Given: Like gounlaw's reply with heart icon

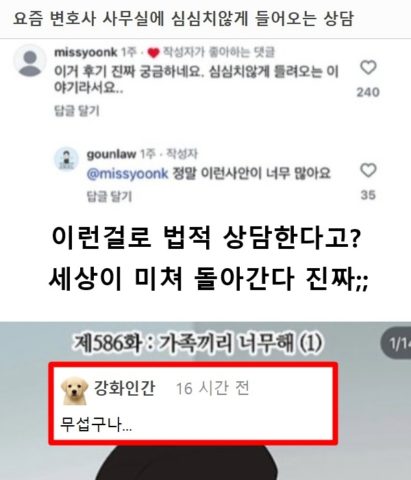Looking at the screenshot, I should click(368, 170).
